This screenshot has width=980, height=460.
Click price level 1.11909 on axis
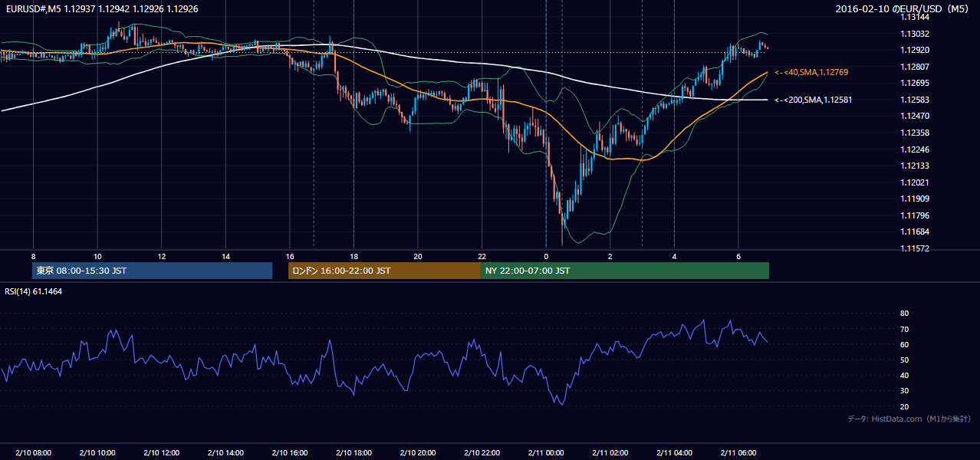coord(915,199)
